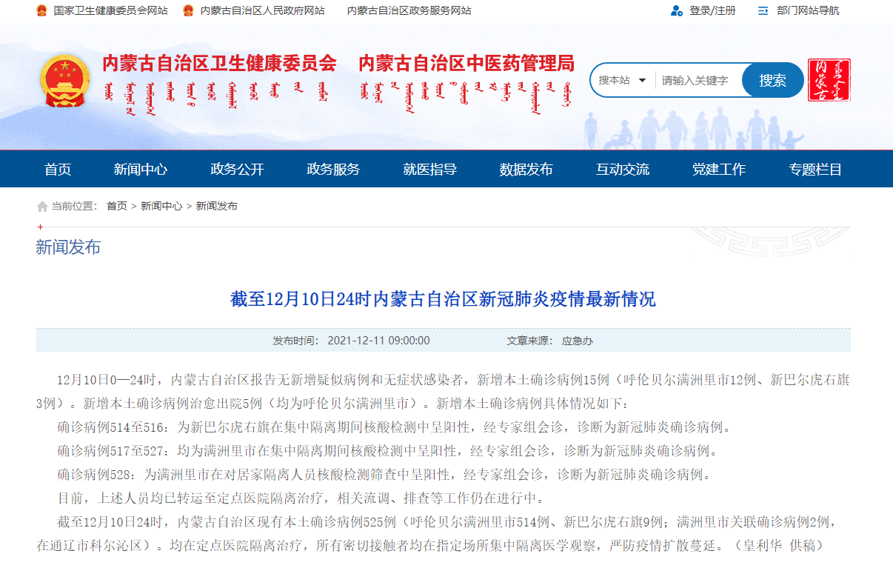Click the emblem icon beside 内蒙古自治区人民政府网站
Image resolution: width=893 pixels, height=588 pixels.
tap(188, 10)
